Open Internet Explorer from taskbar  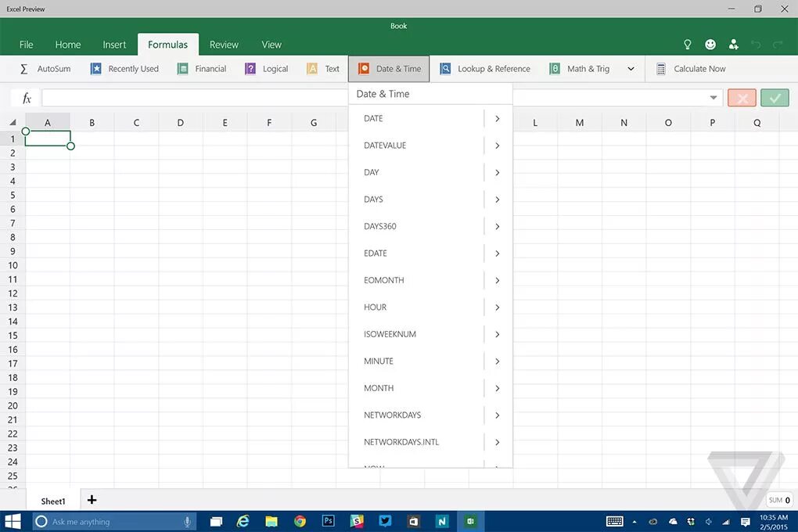pyautogui.click(x=243, y=521)
